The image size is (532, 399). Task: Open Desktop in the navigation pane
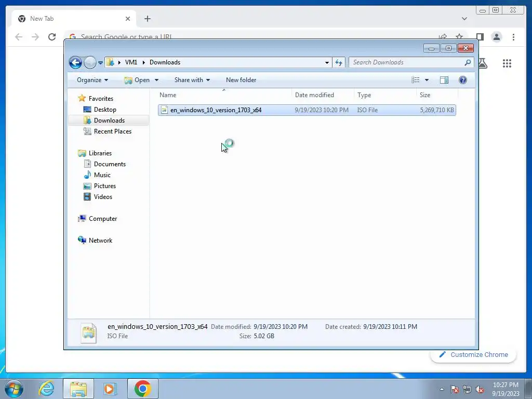(x=105, y=109)
